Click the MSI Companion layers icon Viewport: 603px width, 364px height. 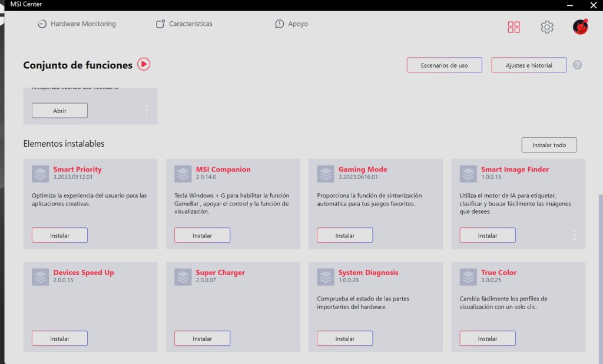(183, 174)
